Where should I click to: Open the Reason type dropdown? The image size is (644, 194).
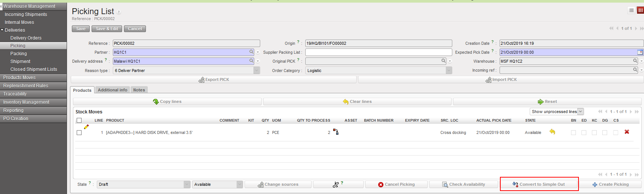[256, 71]
